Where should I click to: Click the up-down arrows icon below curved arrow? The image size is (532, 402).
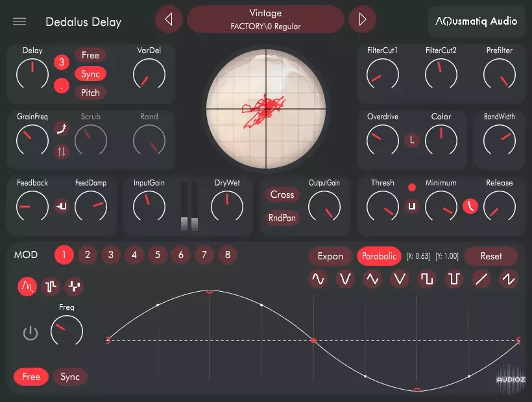click(62, 152)
